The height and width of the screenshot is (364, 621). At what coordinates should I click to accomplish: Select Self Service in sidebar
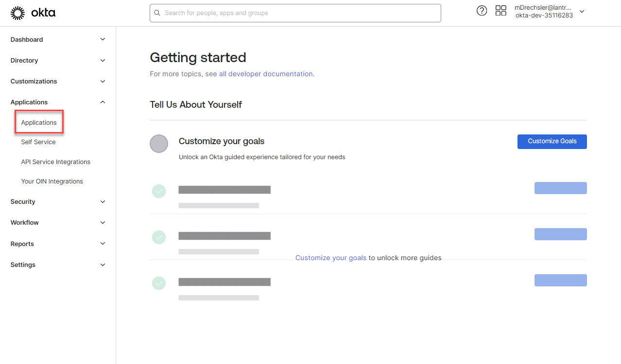pos(38,142)
